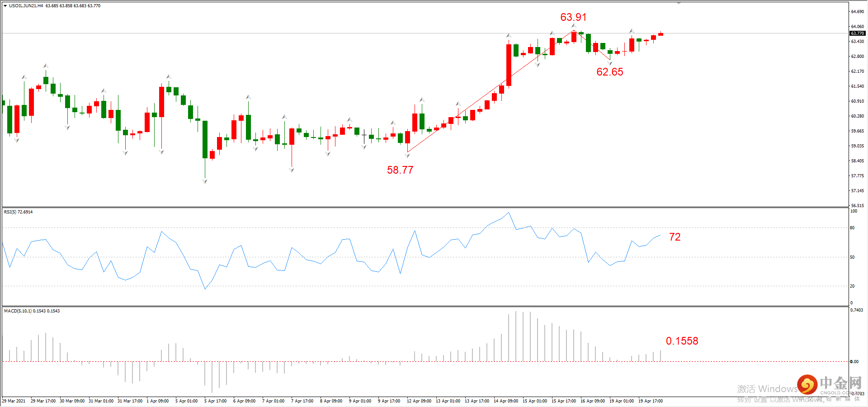
Task: Open the dropdown arrow beside USOIL.JUN21,H4
Action: (5, 6)
